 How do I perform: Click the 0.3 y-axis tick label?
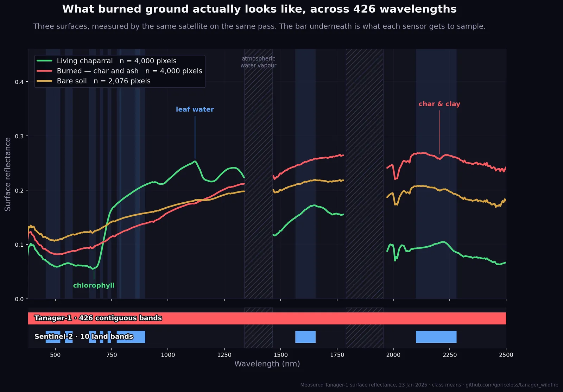pyautogui.click(x=19, y=136)
